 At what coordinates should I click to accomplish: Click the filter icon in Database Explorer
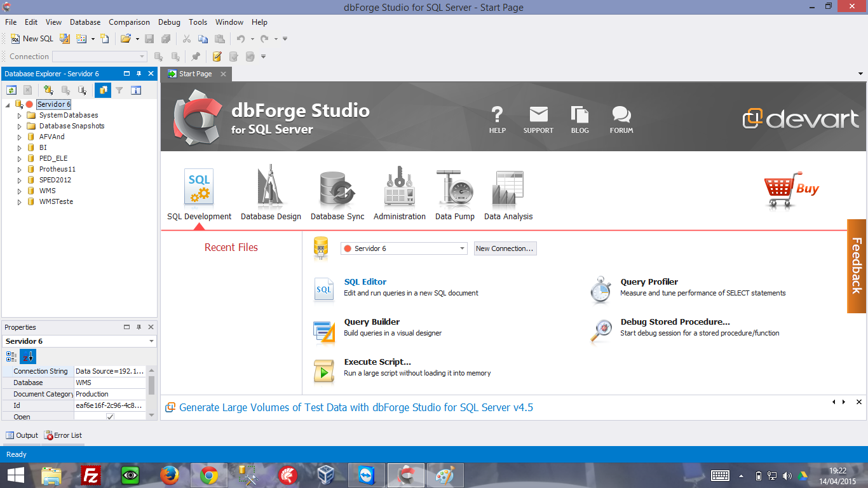click(119, 90)
